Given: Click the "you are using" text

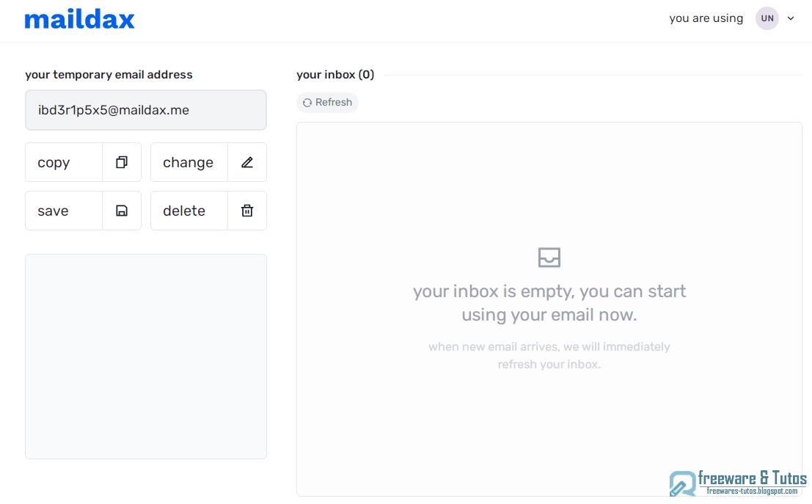Looking at the screenshot, I should coord(706,18).
